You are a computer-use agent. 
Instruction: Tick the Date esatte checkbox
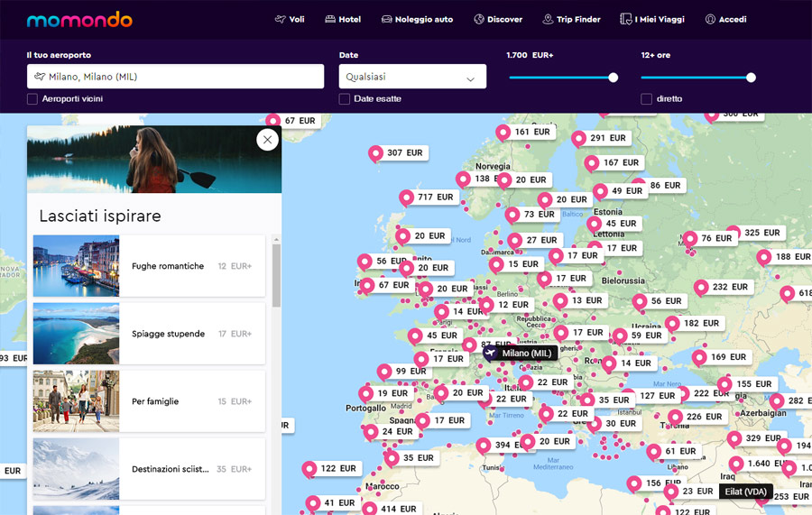(x=345, y=99)
